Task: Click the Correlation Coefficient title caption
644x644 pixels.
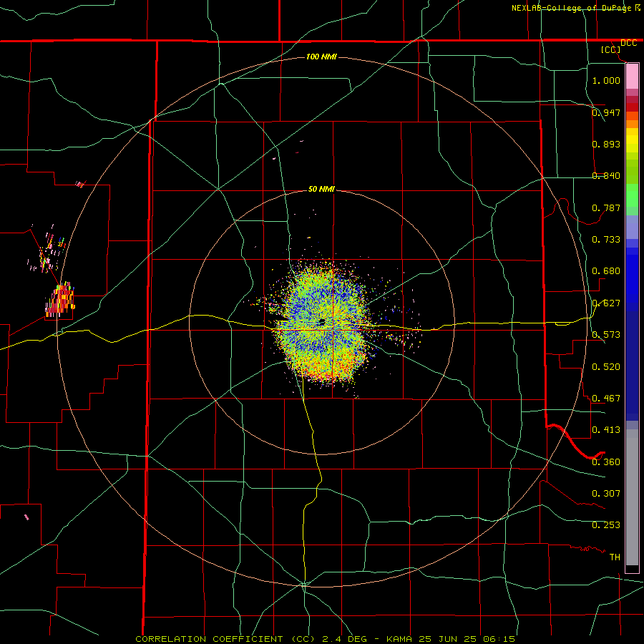Action: click(x=325, y=639)
